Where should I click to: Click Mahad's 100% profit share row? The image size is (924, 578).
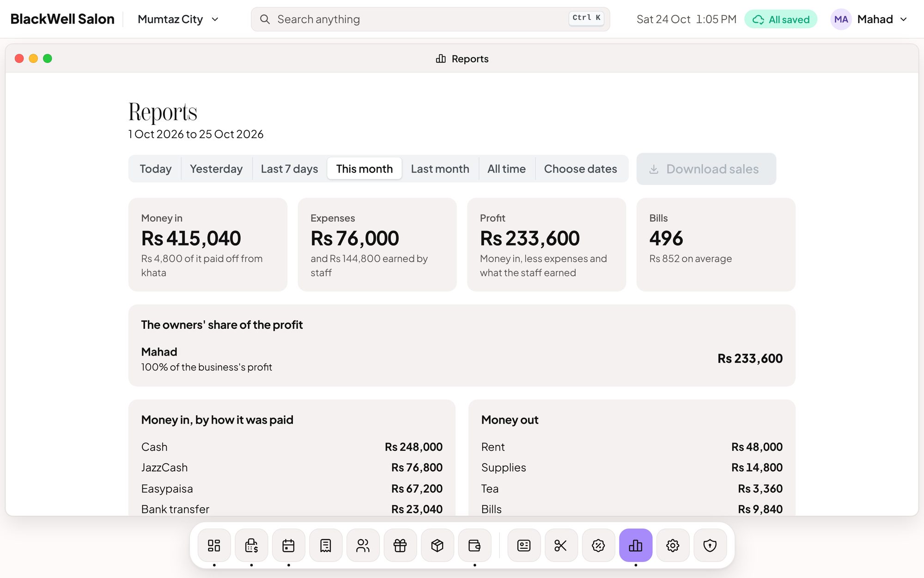coord(462,359)
